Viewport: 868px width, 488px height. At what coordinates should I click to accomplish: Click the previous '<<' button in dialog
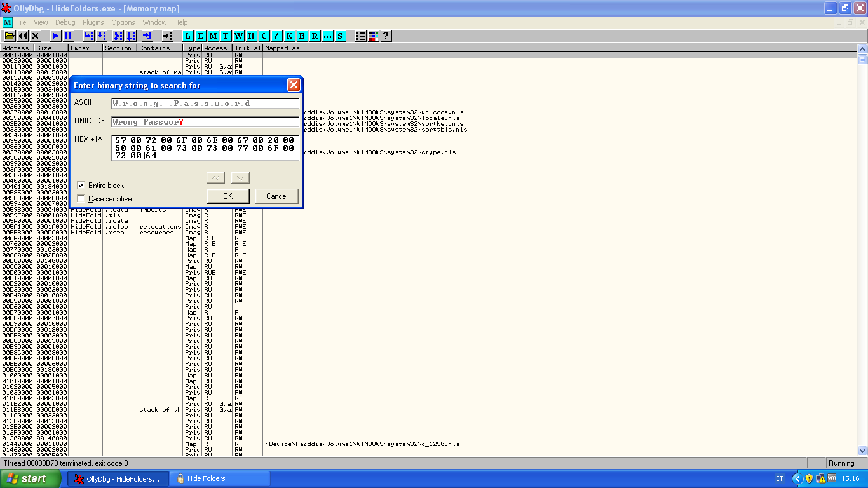coord(215,178)
